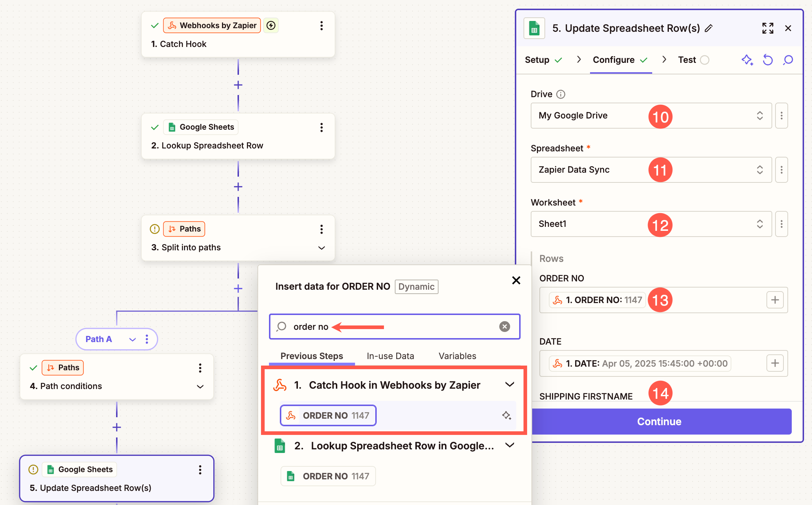Image resolution: width=812 pixels, height=505 pixels.
Task: Open the Path A dropdown chevron
Action: [x=132, y=340]
